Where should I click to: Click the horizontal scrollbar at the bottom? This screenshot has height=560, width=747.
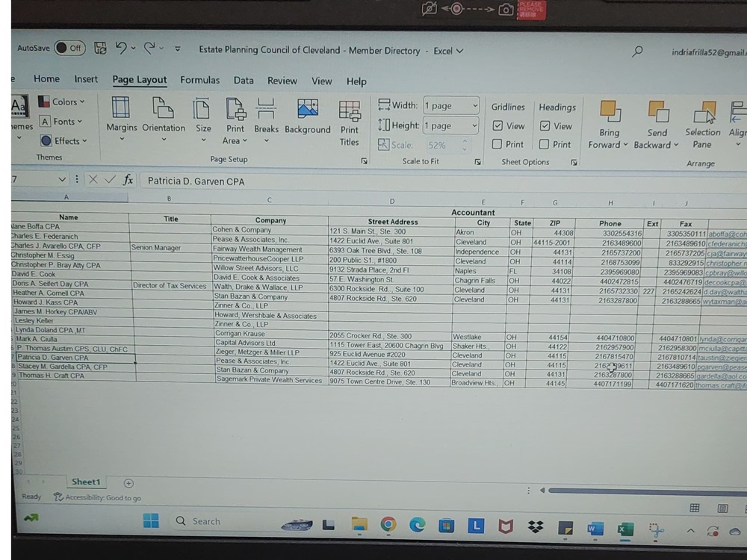[647, 491]
